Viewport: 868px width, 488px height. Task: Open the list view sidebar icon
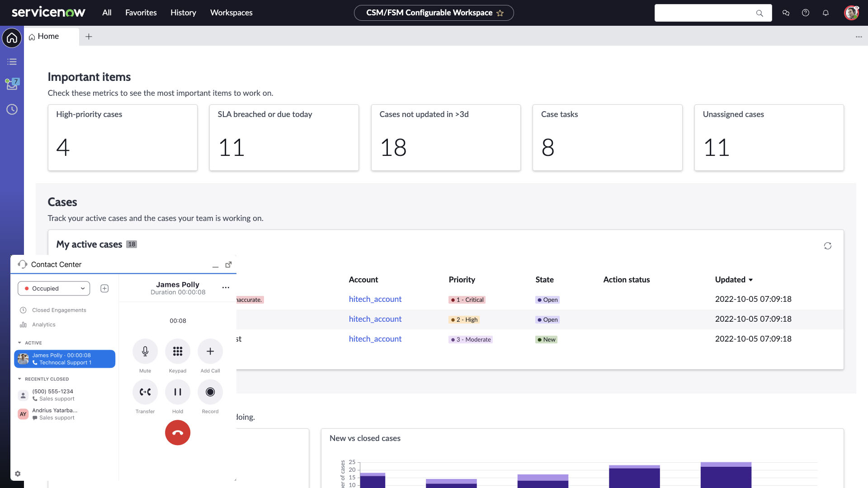click(12, 62)
